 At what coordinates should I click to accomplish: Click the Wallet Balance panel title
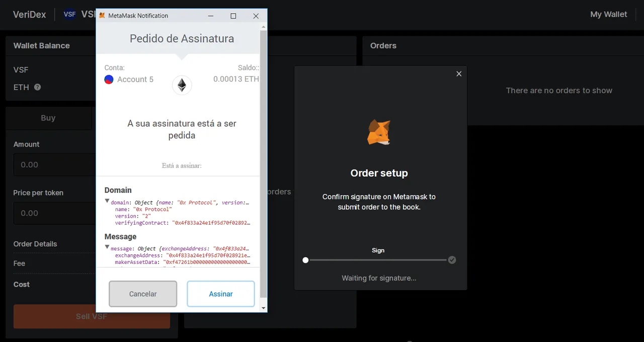pyautogui.click(x=42, y=45)
